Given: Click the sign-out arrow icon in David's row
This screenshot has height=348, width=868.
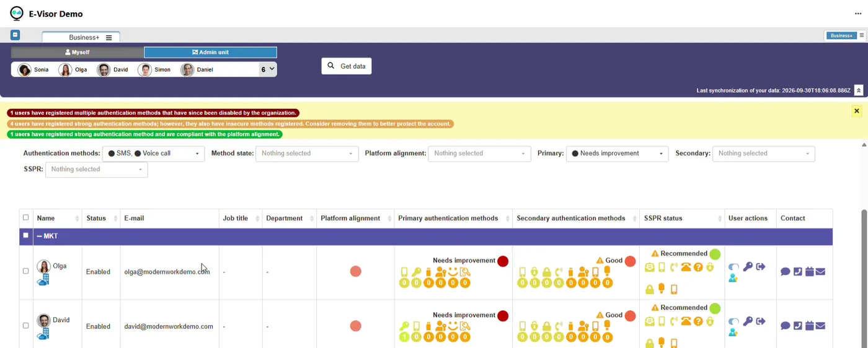Looking at the screenshot, I should point(761,321).
